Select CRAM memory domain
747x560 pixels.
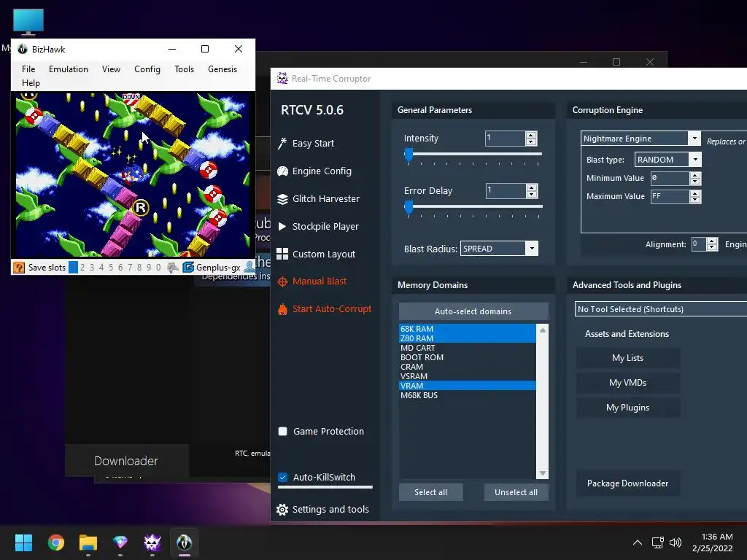[x=468, y=367]
